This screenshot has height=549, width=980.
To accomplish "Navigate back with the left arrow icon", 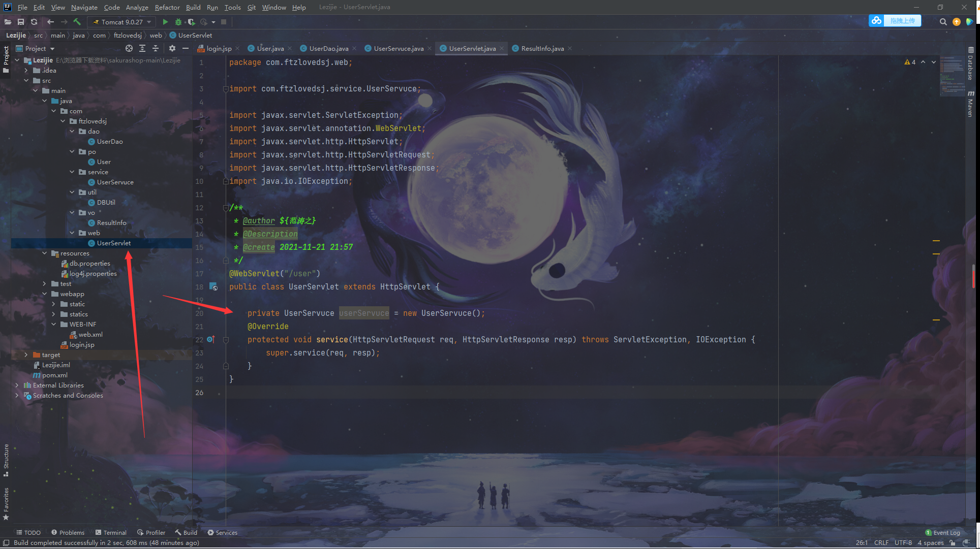I will coord(50,22).
